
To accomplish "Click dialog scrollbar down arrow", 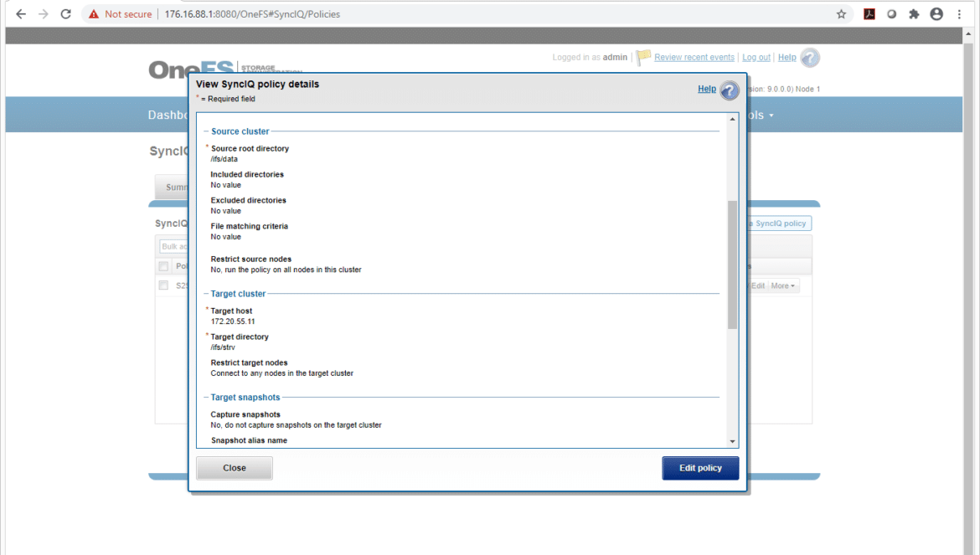I will [733, 441].
